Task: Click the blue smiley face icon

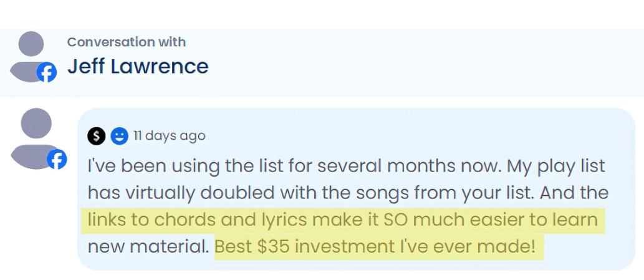Action: (119, 135)
